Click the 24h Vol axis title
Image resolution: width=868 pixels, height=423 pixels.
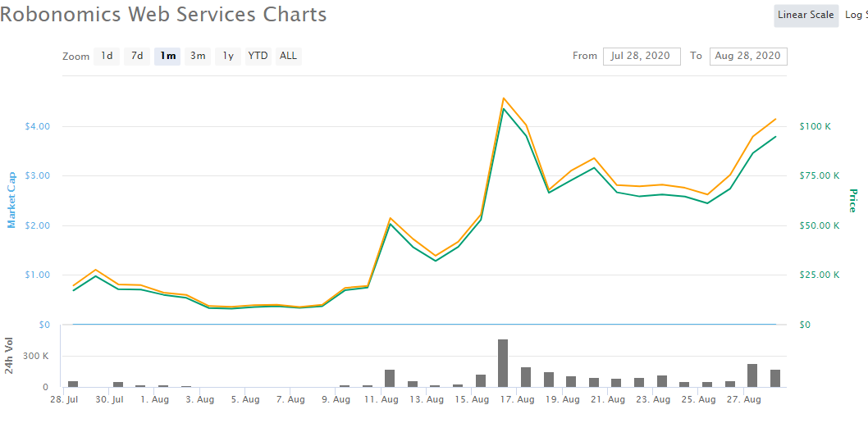[x=10, y=356]
